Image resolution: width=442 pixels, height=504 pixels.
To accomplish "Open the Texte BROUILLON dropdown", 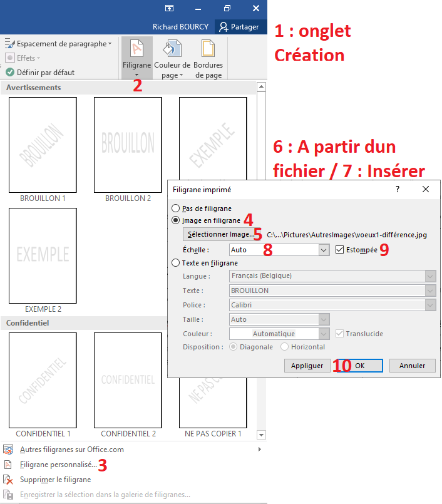I will pyautogui.click(x=431, y=291).
